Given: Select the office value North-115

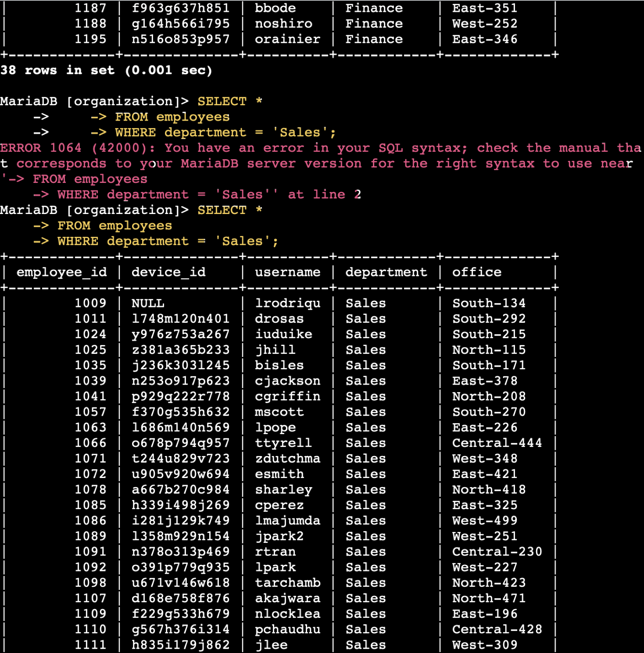Looking at the screenshot, I should (x=489, y=350).
